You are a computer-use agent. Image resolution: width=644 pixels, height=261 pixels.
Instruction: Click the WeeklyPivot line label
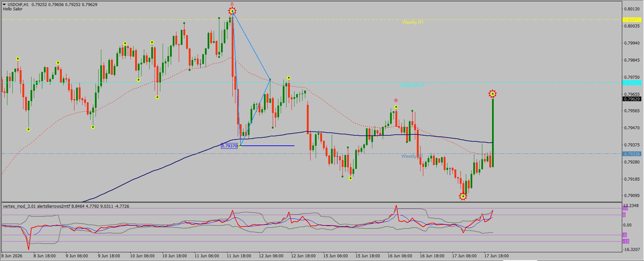tap(412, 85)
